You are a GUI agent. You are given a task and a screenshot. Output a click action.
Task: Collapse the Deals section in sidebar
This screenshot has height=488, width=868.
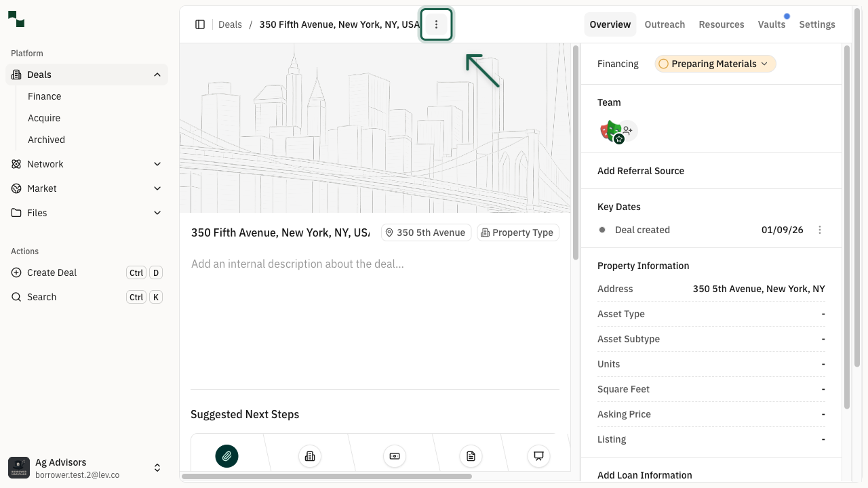click(157, 75)
